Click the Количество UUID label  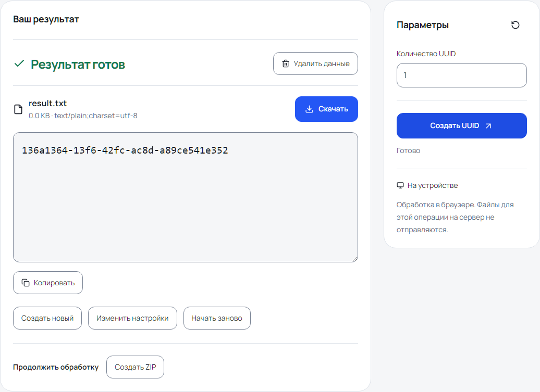pyautogui.click(x=426, y=54)
